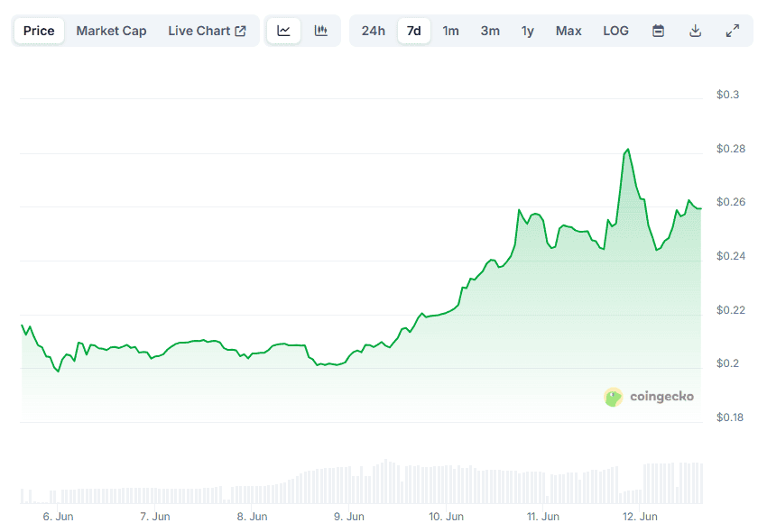Select the Market Cap tab

click(x=111, y=31)
